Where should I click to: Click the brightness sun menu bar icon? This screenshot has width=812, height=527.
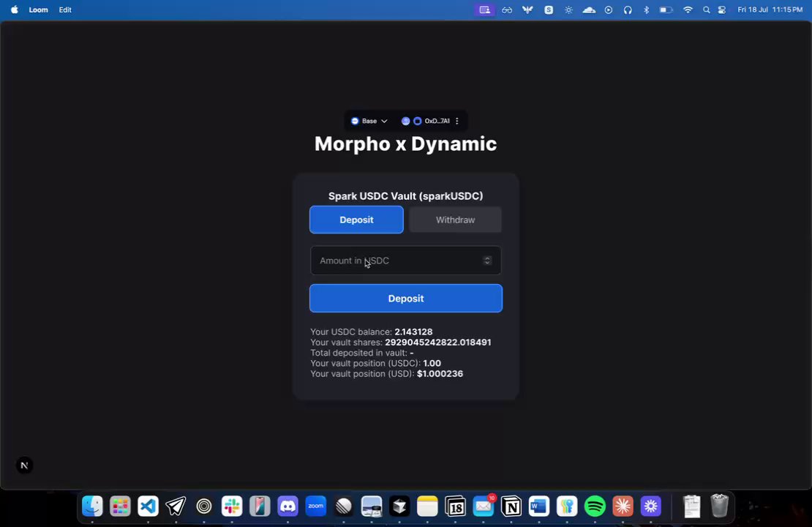(568, 10)
